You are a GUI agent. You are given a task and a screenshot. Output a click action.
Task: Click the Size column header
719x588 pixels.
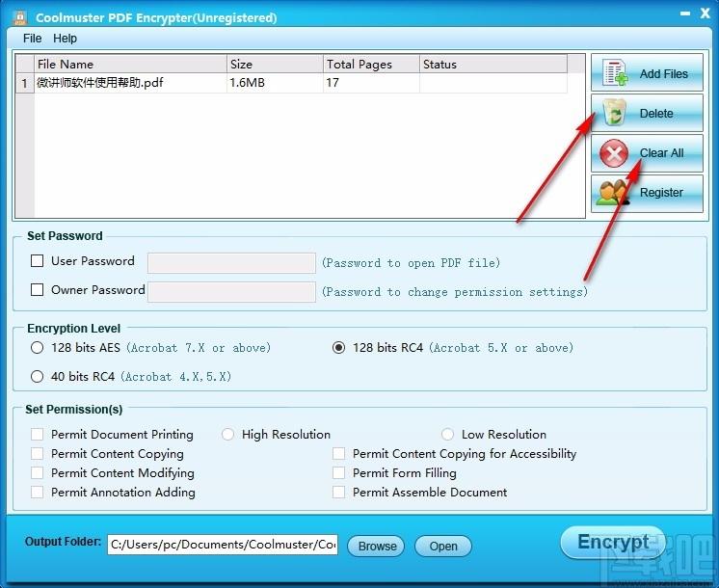(275, 65)
